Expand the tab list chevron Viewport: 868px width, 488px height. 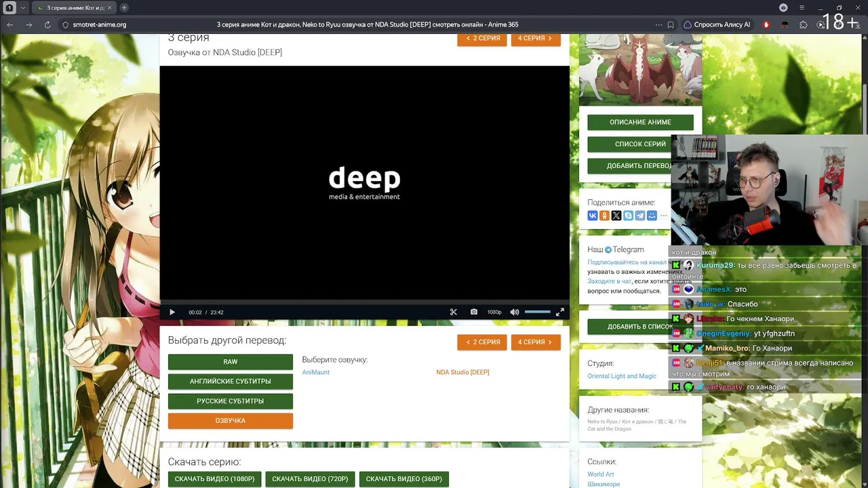coord(23,7)
